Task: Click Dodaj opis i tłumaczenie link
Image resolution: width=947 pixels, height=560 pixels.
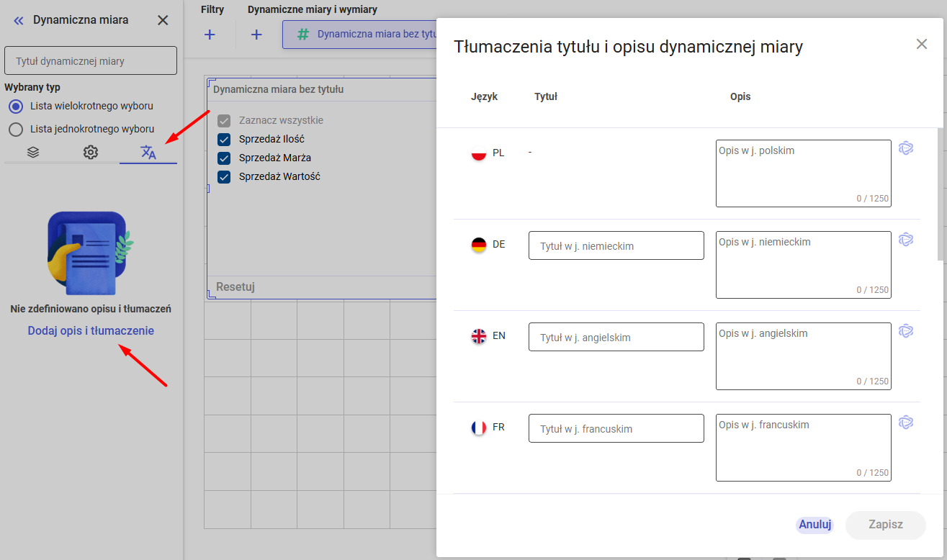Action: (91, 331)
